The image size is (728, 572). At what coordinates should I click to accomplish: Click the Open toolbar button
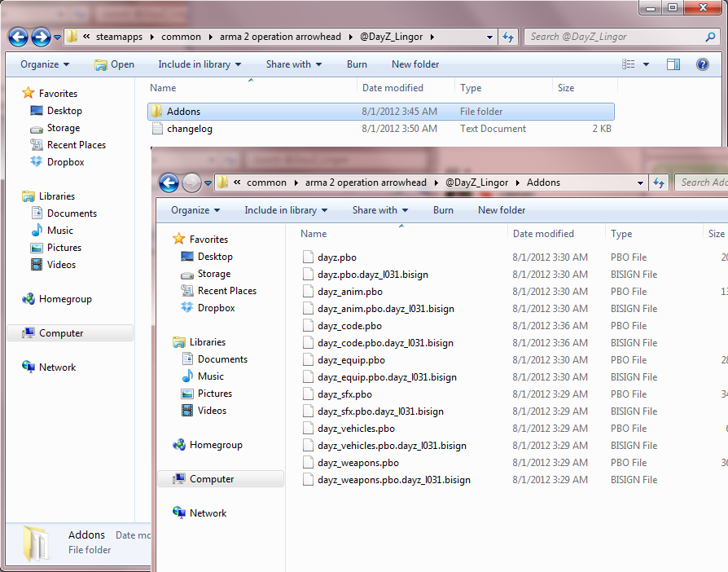point(114,64)
